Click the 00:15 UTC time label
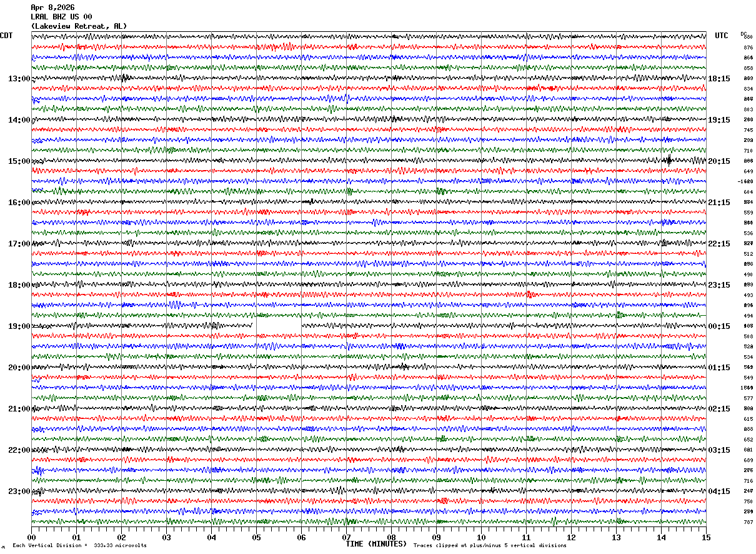This screenshot has height=554, width=756. tap(719, 326)
